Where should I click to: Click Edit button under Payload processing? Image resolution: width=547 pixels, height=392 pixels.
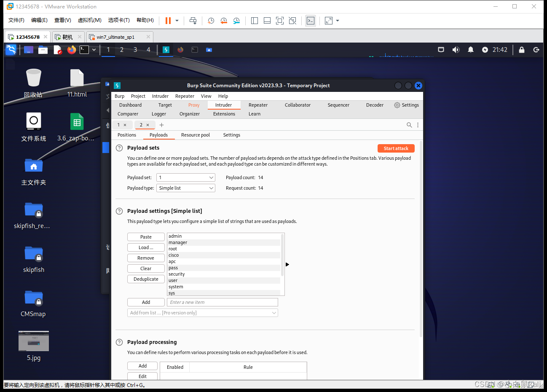142,376
